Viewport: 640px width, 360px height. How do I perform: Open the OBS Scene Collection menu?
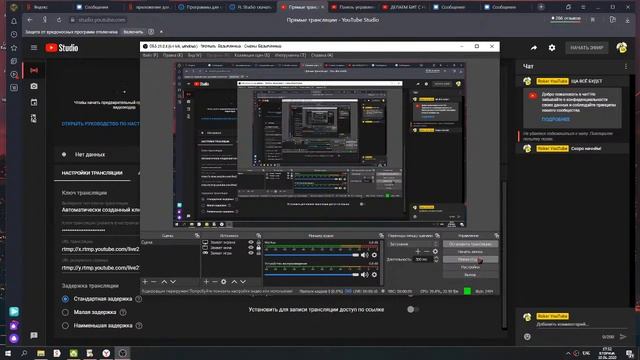coord(252,55)
